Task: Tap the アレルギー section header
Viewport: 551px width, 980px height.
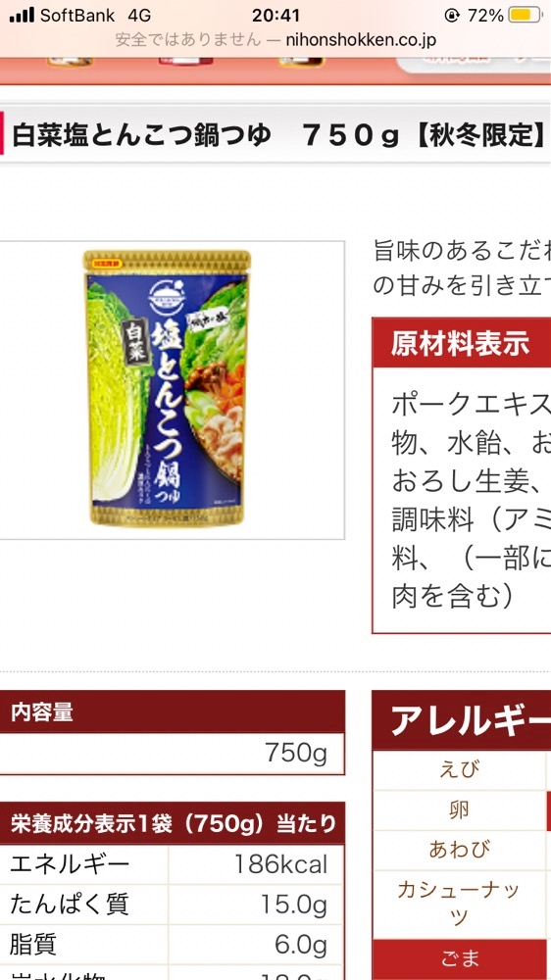Action: tap(462, 720)
